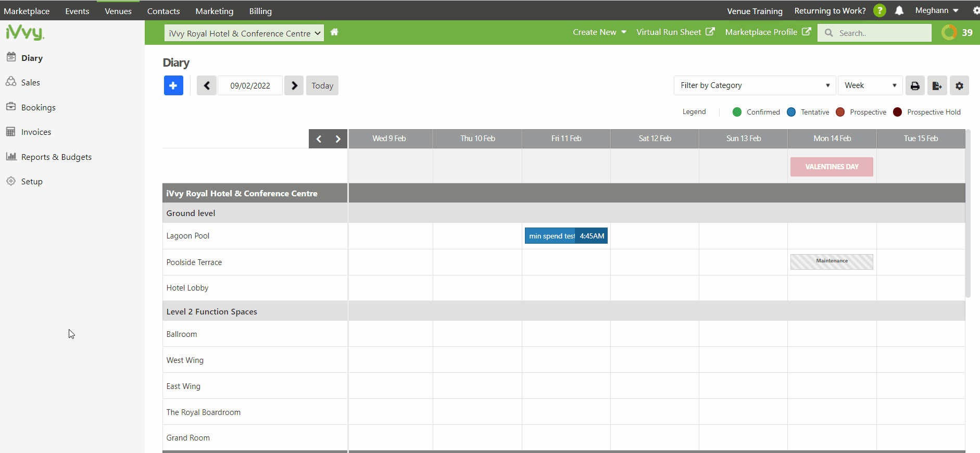
Task: Switch to the Billing tab
Action: click(x=260, y=11)
